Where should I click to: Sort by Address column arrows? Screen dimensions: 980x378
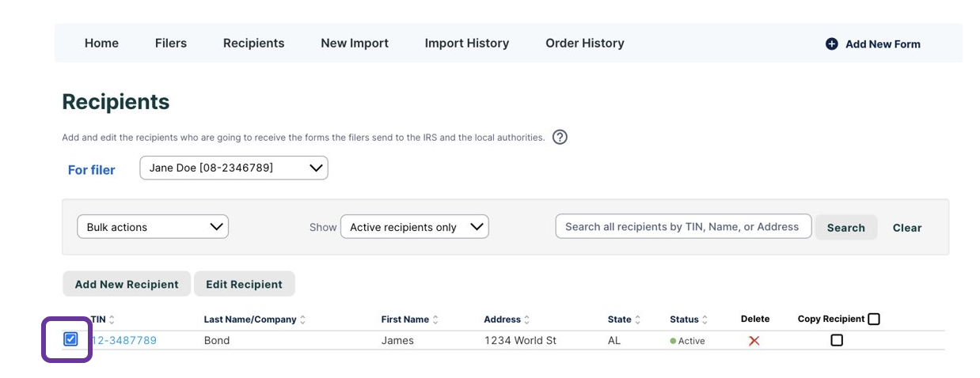point(527,319)
